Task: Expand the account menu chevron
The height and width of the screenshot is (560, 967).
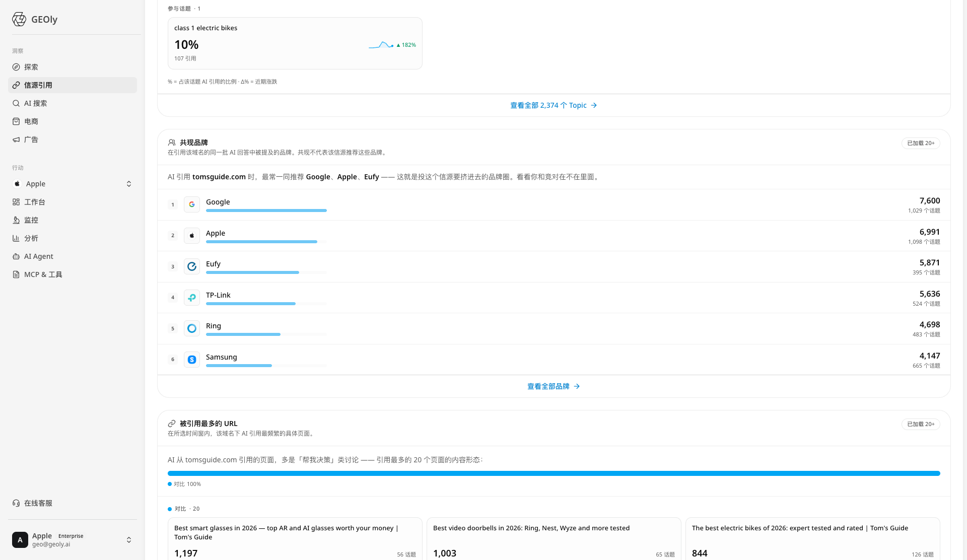Action: (x=129, y=540)
